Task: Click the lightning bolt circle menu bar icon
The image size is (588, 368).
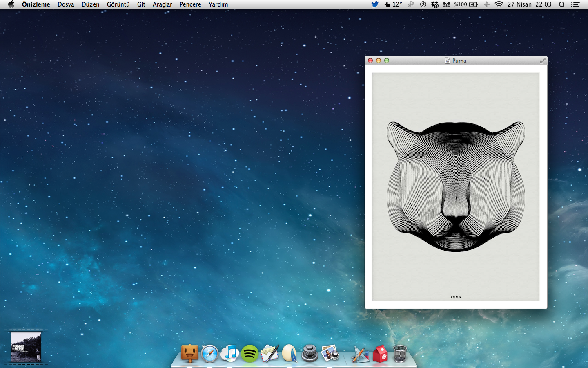Action: click(x=423, y=4)
